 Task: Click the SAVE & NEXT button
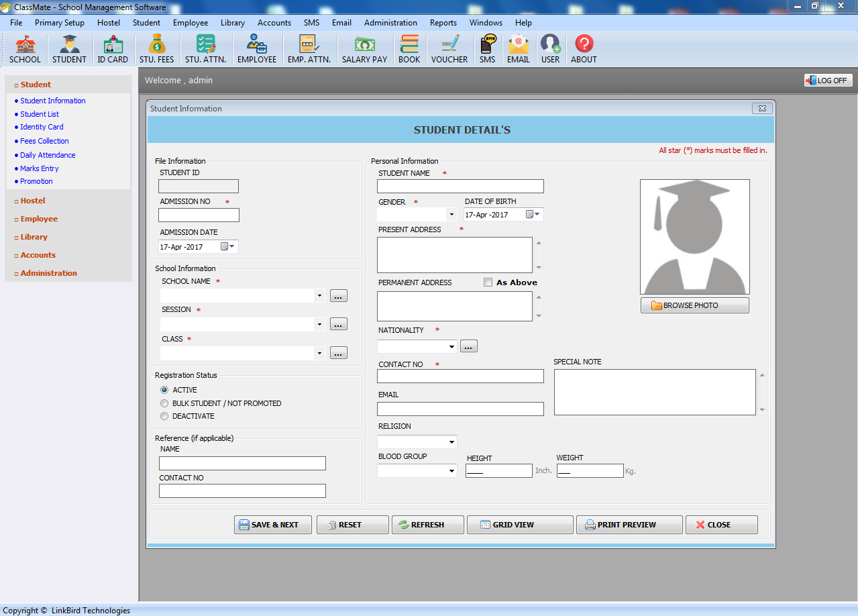point(272,524)
